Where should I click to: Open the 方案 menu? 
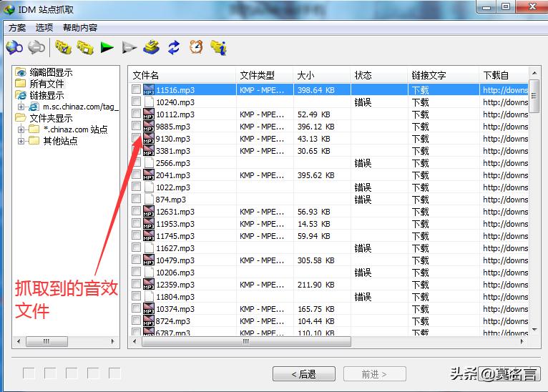(17, 28)
